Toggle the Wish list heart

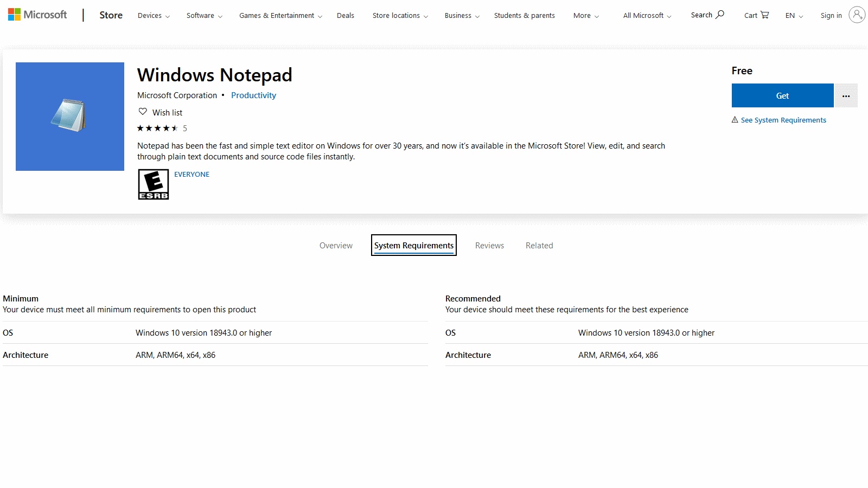[143, 111]
